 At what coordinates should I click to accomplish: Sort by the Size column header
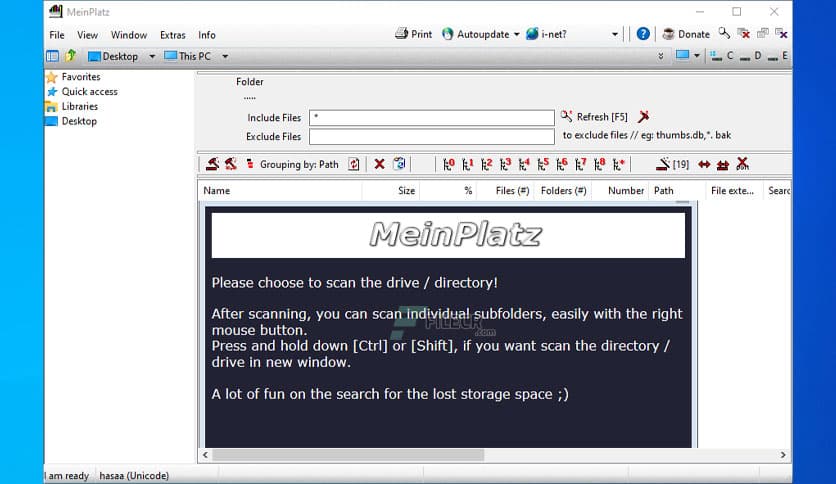(x=391, y=191)
